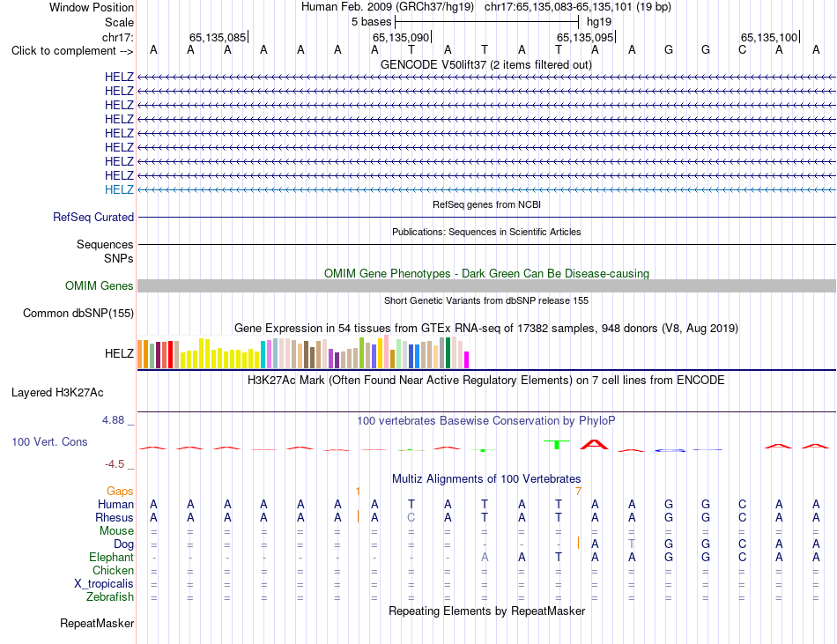837x644 pixels.
Task: Click the 'C' base in top sequence row
Action: coord(742,50)
